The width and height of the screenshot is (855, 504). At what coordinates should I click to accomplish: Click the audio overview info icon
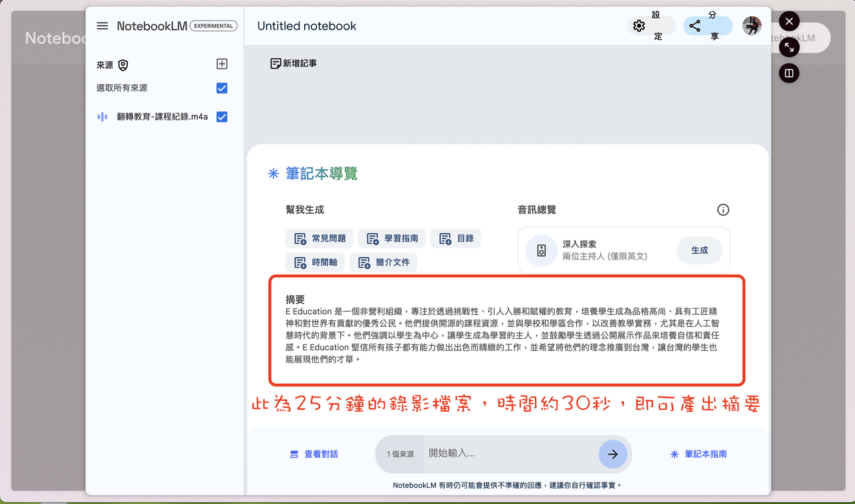coord(723,210)
